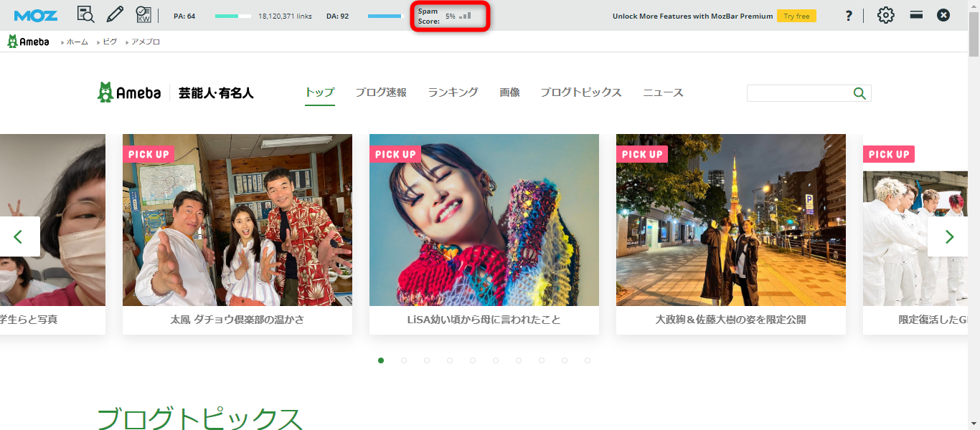Viewport: 980px width, 430px height.
Task: Click the 18,120,371 links value
Action: [x=285, y=16]
